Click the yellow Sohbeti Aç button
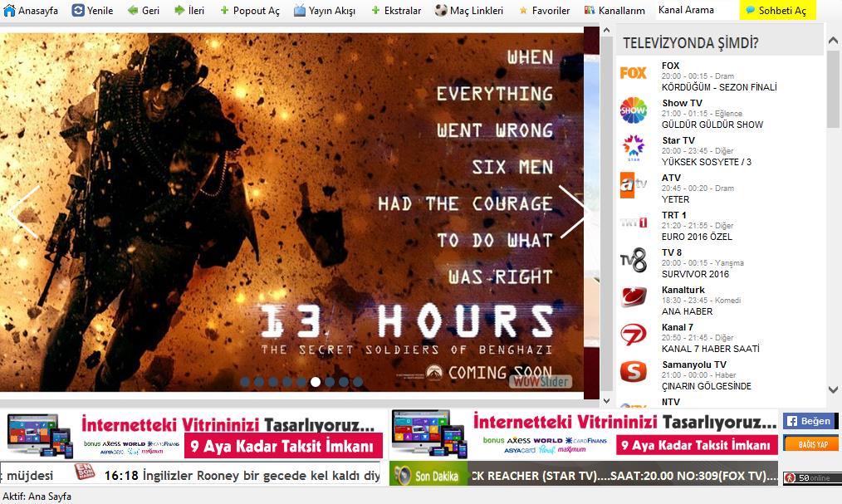842x504 pixels. click(x=776, y=11)
